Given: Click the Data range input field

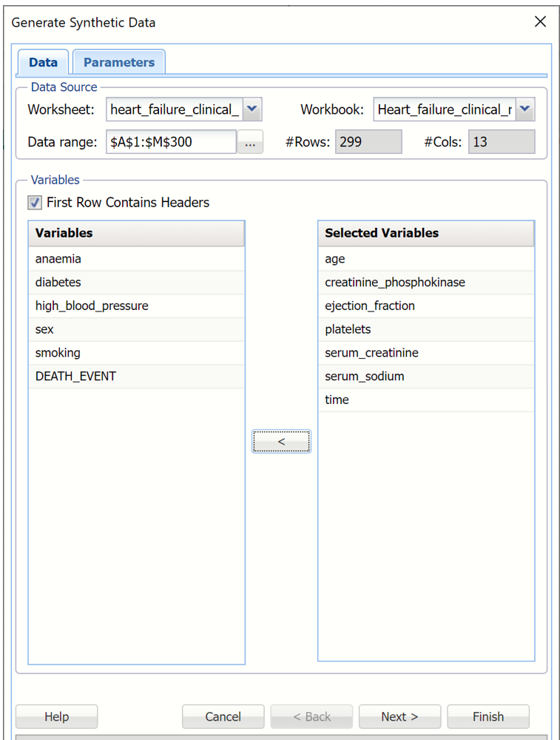Looking at the screenshot, I should point(170,142).
